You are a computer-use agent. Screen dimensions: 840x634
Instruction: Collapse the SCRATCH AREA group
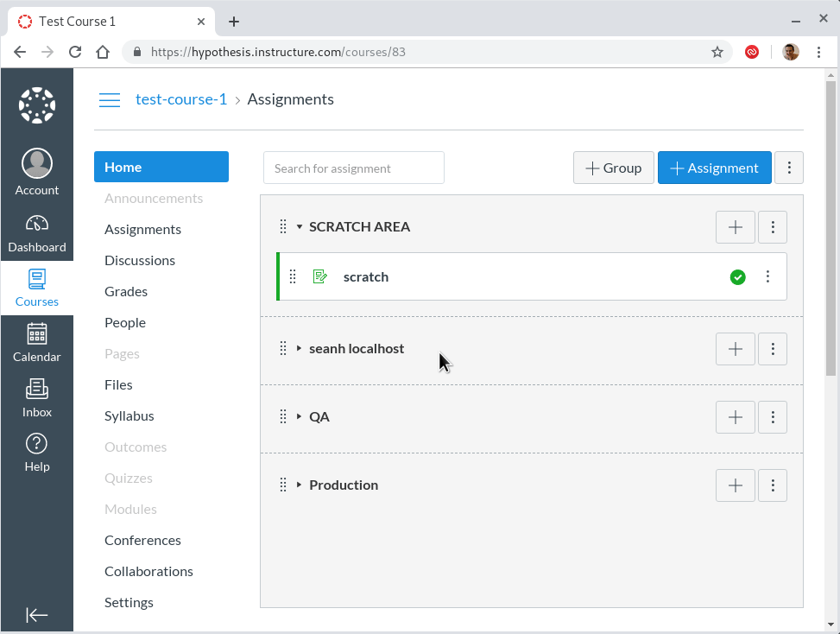[300, 227]
